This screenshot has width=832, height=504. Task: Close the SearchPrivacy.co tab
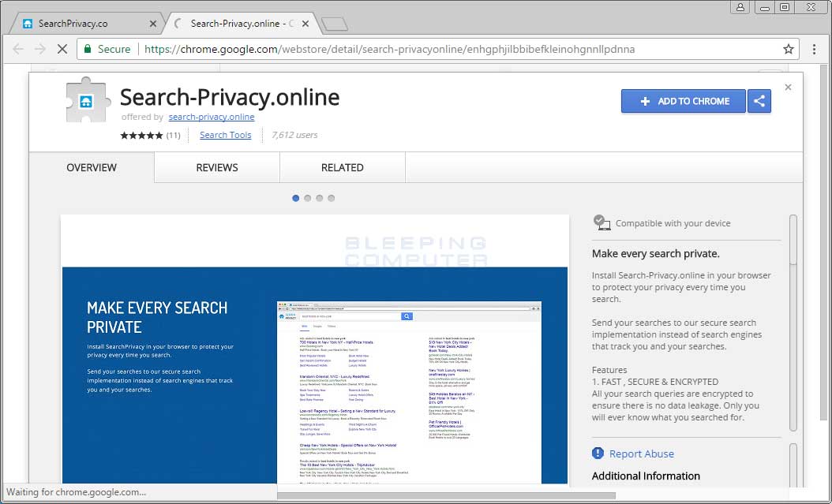(153, 24)
